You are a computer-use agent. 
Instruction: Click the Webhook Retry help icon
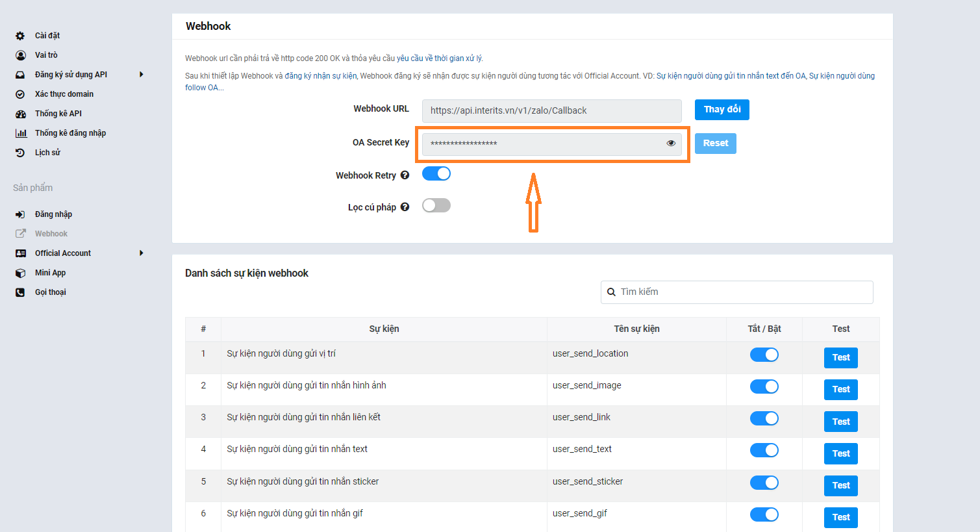pos(405,175)
